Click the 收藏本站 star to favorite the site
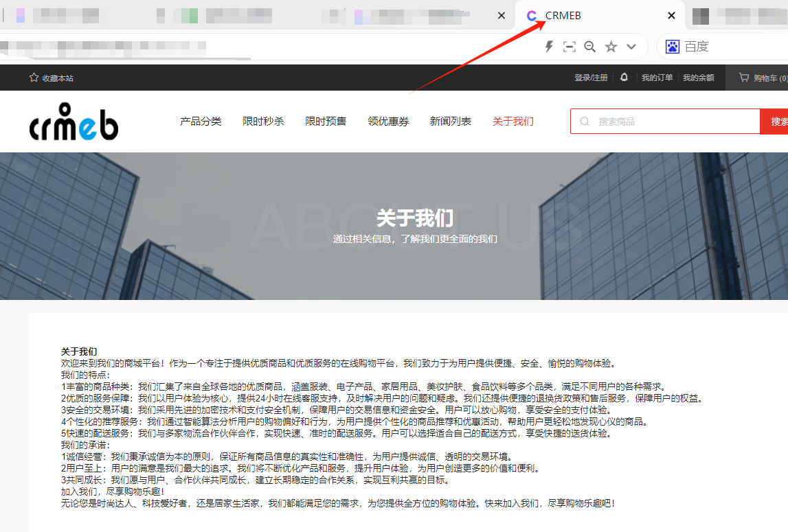The height and width of the screenshot is (532, 788). [x=34, y=78]
